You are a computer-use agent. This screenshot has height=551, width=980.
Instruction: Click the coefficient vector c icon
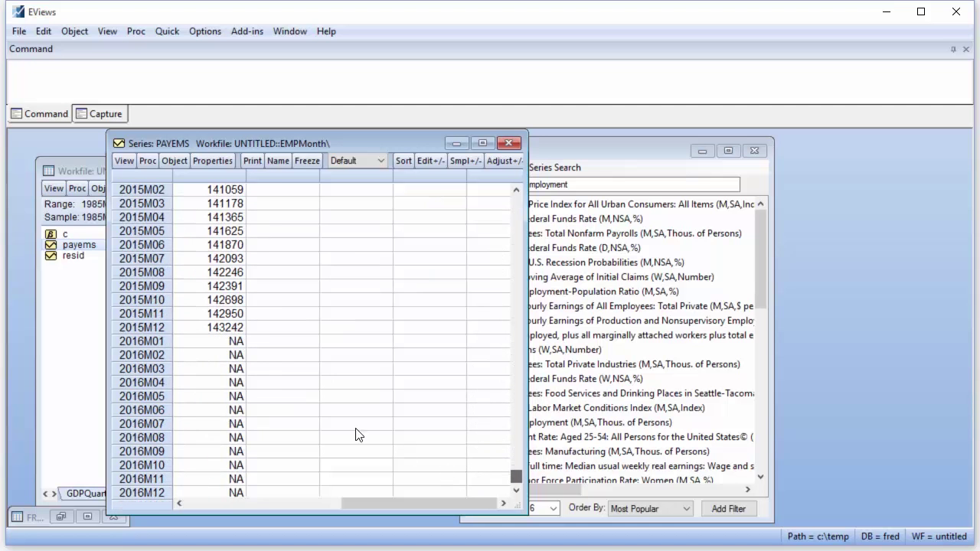click(x=51, y=234)
